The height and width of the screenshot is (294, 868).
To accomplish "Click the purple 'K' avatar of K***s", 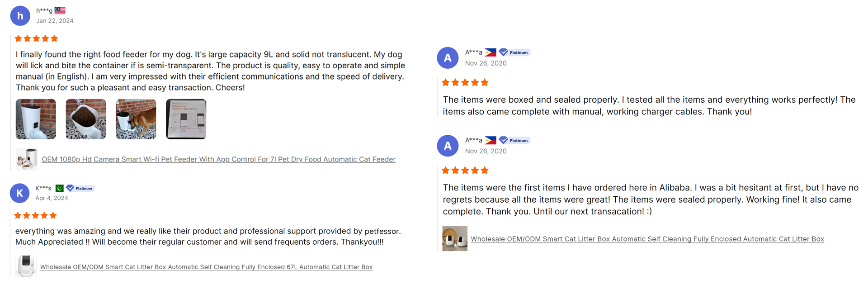I will pos(19,193).
